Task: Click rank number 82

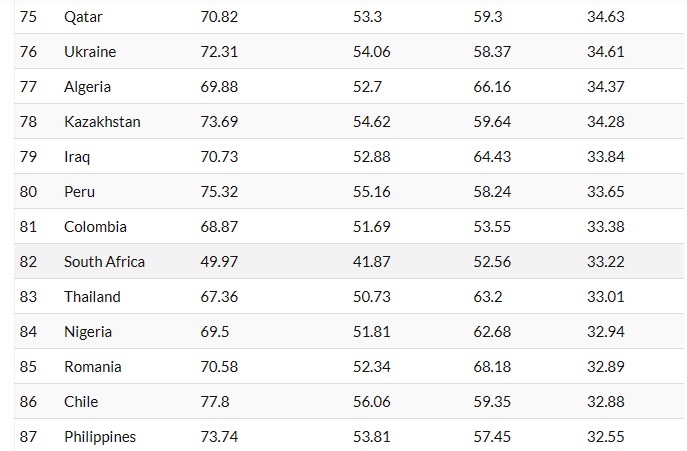Action: pyautogui.click(x=28, y=262)
